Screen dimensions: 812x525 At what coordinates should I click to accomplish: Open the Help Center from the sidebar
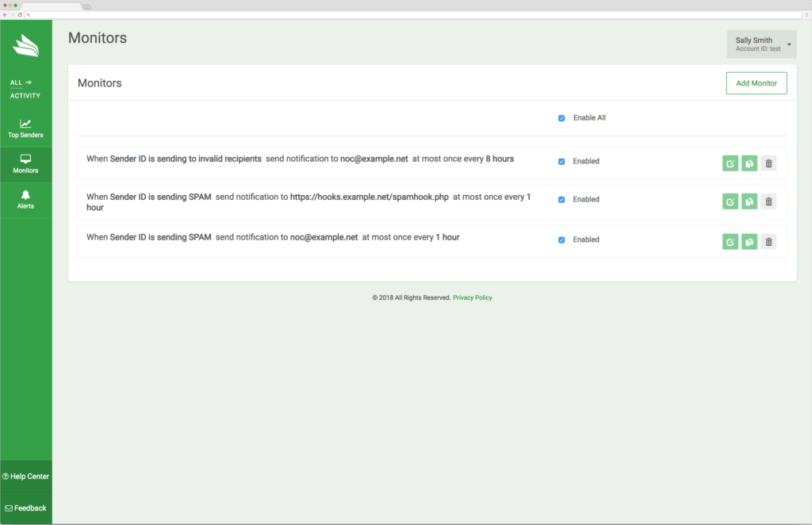coord(25,476)
